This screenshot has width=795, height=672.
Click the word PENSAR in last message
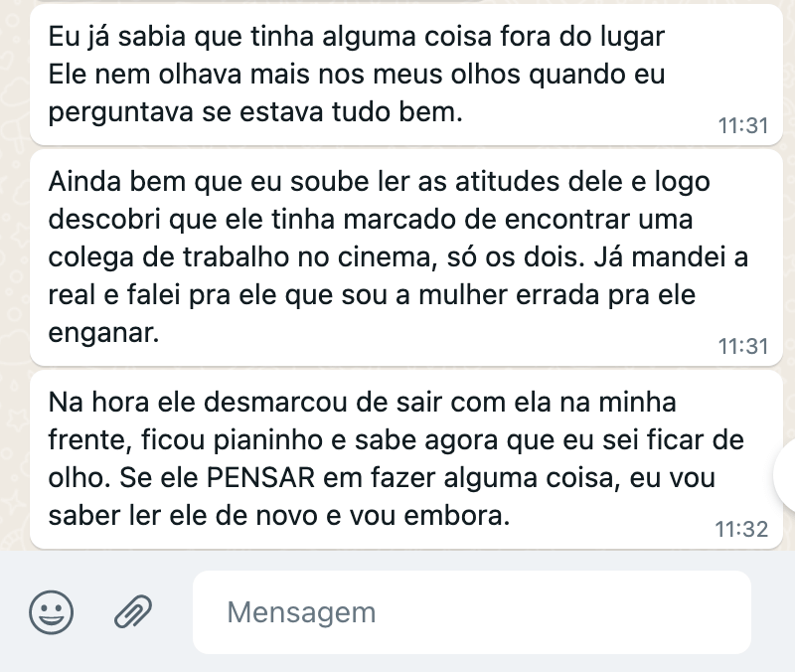261,478
